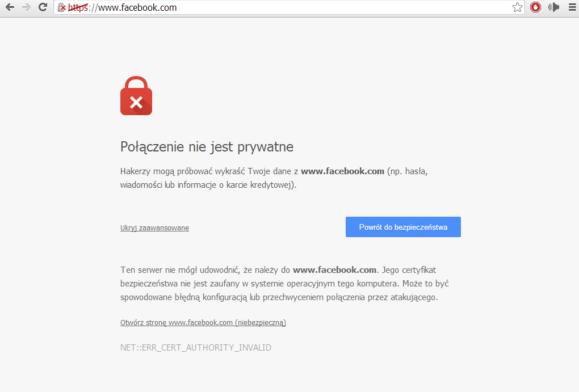Hide advanced details via Ukryj zaawansowane
This screenshot has height=392, width=579.
tap(154, 227)
